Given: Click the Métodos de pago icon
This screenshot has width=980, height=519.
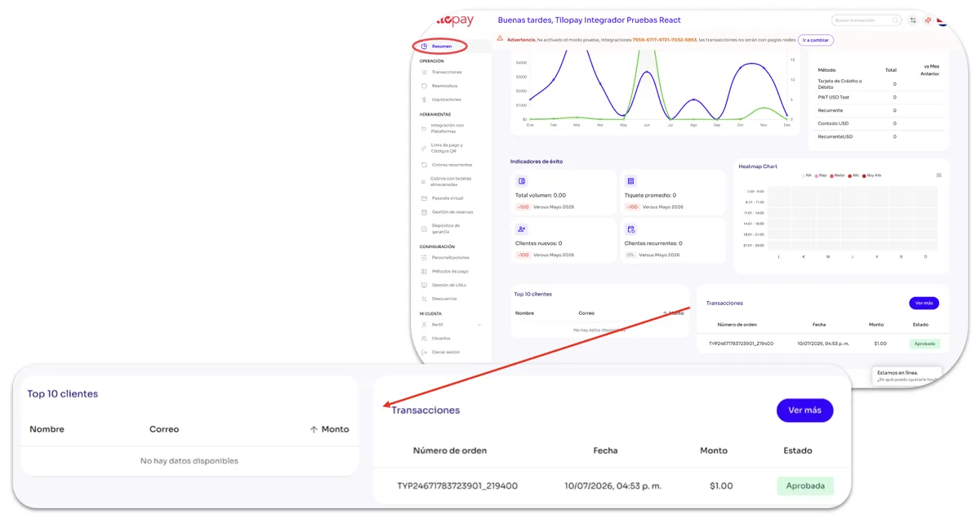Looking at the screenshot, I should coord(424,272).
